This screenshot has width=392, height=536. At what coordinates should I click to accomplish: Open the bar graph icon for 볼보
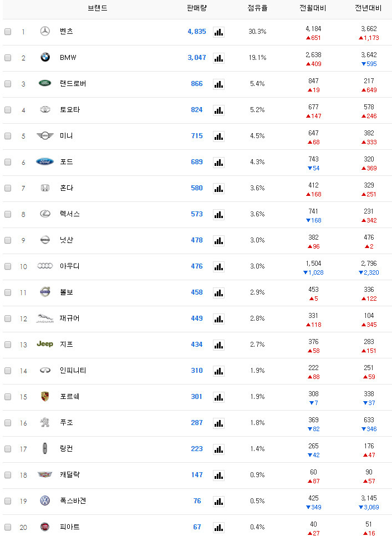click(x=218, y=292)
